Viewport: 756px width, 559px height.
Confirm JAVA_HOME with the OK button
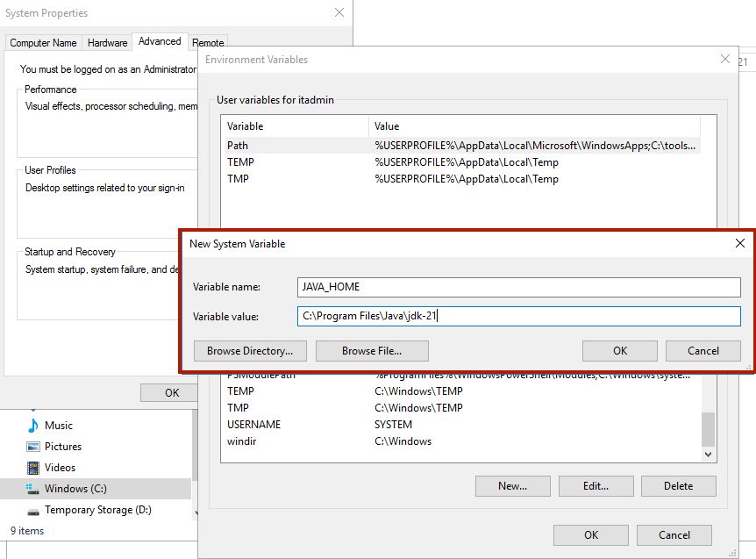click(619, 350)
